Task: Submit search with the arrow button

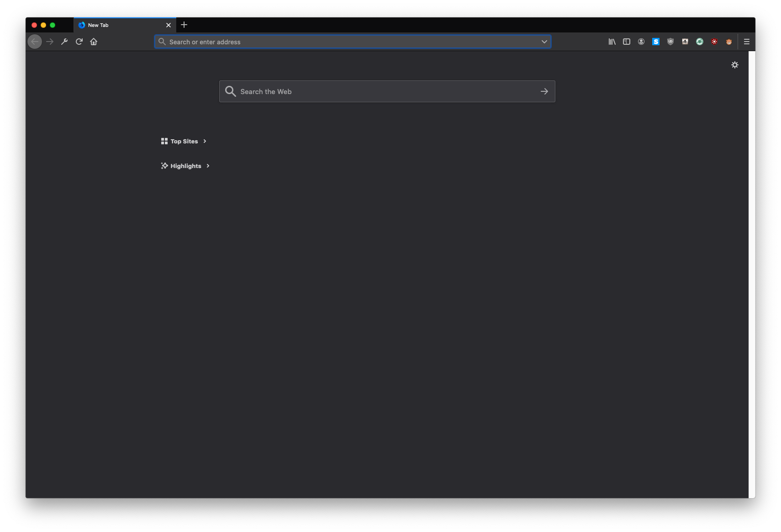Action: pos(544,91)
